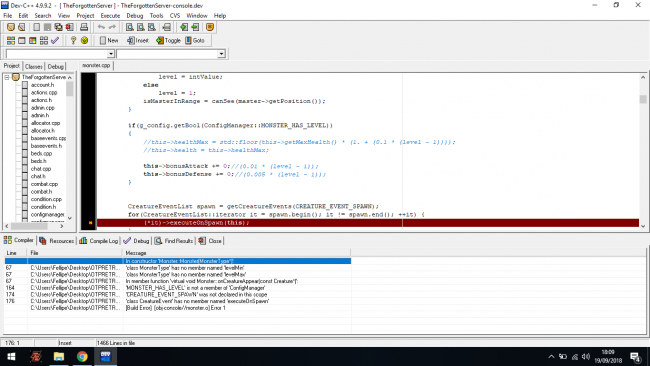The width and height of the screenshot is (650, 366).
Task: Click the Goto line toolbar icon
Action: coord(167,27)
